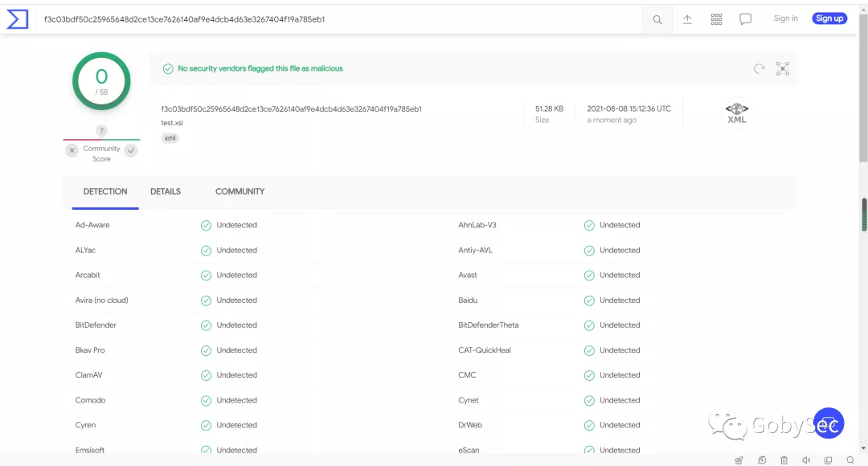Vote harmless with the check community button
Image resolution: width=868 pixels, height=466 pixels.
(x=131, y=150)
